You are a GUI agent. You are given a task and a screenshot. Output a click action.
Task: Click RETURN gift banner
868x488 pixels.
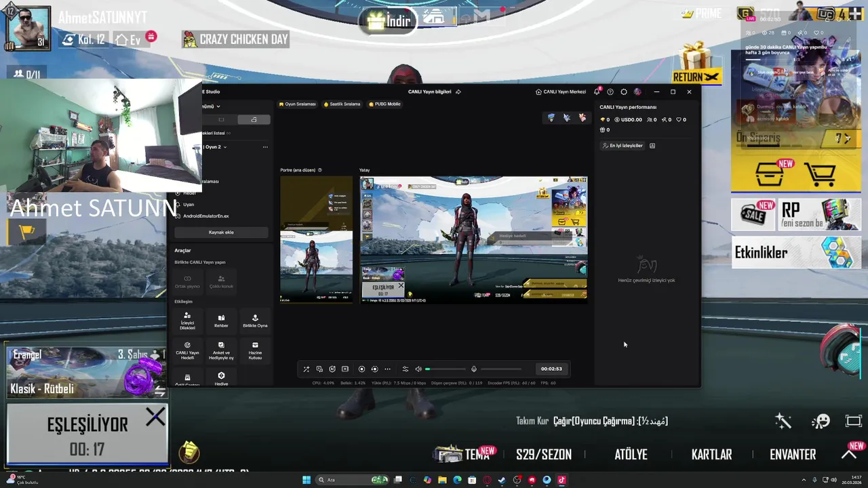coord(696,64)
